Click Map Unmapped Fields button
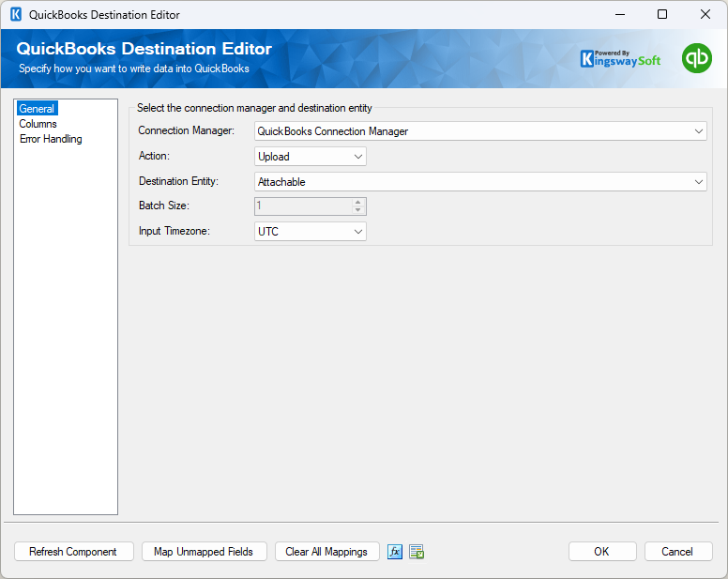The width and height of the screenshot is (728, 579). (x=204, y=552)
